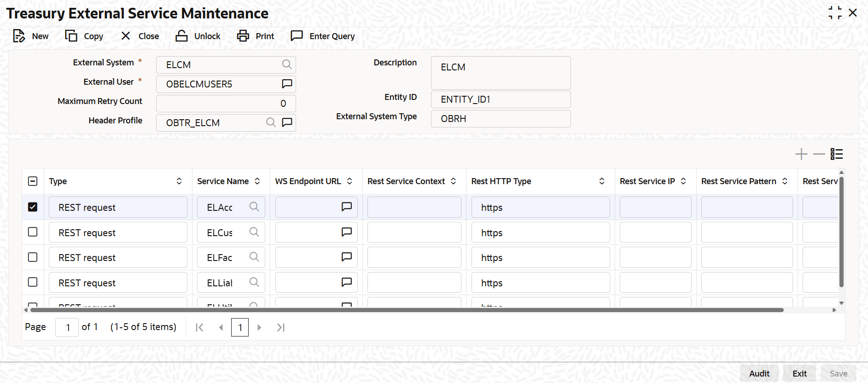Click the External System Type field OBRH
The height and width of the screenshot is (383, 868).
(x=501, y=118)
